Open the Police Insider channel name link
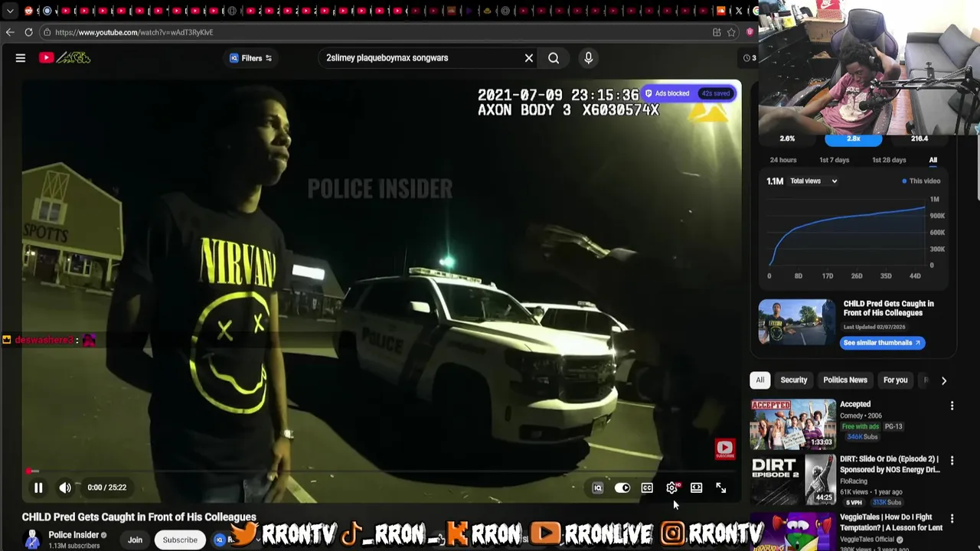The height and width of the screenshot is (551, 980). click(73, 535)
